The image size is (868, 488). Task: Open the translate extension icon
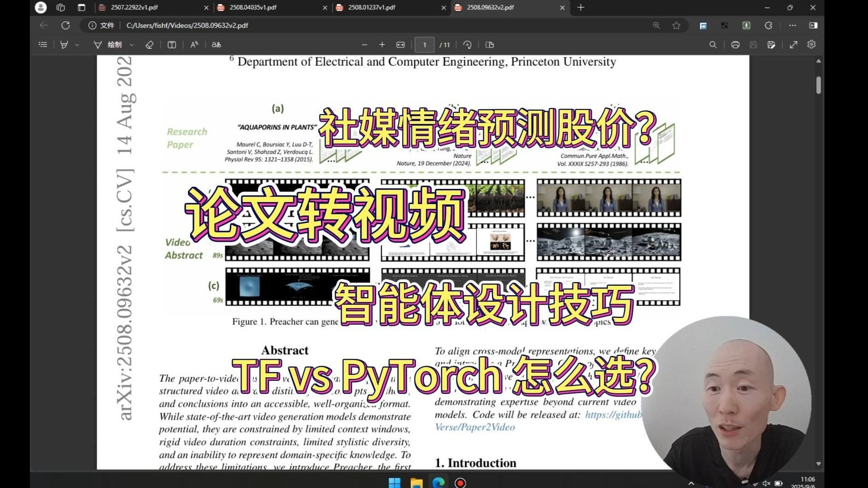pyautogui.click(x=725, y=26)
